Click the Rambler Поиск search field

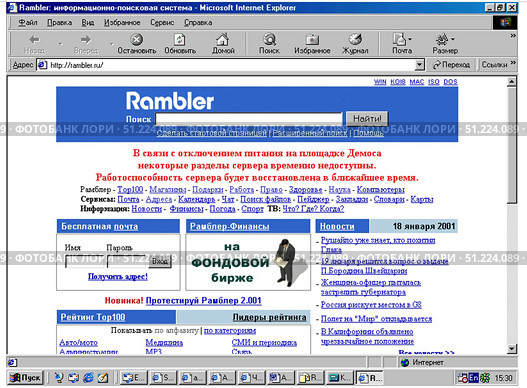pos(249,119)
